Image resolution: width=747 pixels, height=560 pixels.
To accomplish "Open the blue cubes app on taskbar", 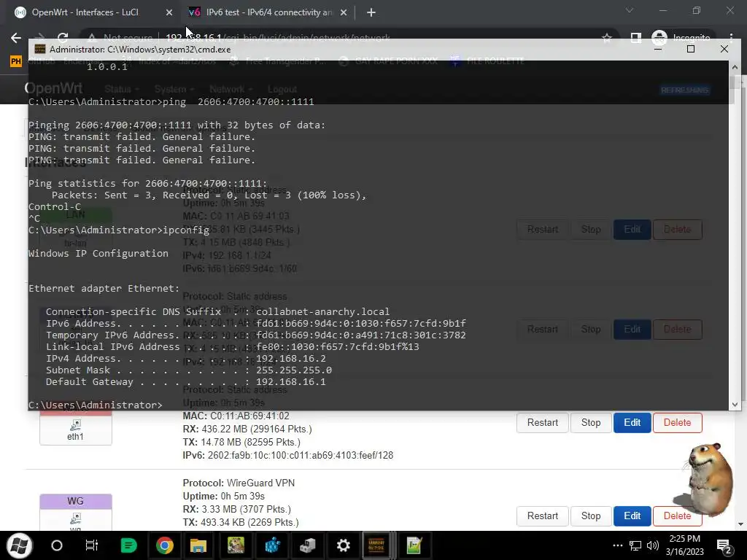I will (273, 545).
